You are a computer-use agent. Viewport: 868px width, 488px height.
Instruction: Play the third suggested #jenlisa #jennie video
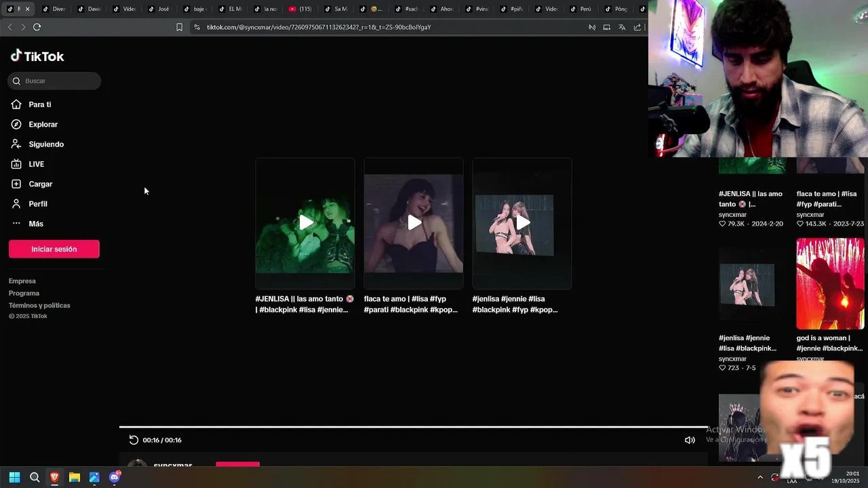[x=522, y=223]
